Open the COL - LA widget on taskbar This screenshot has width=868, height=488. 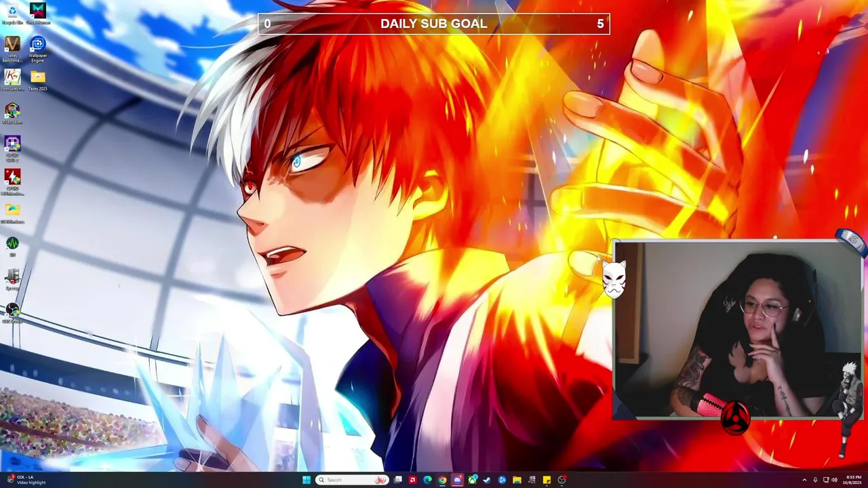point(27,480)
